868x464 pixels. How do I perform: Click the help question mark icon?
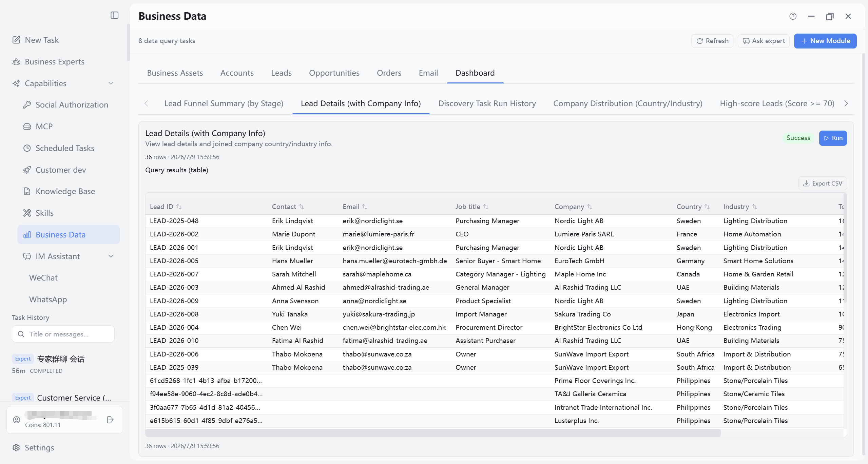pyautogui.click(x=793, y=16)
